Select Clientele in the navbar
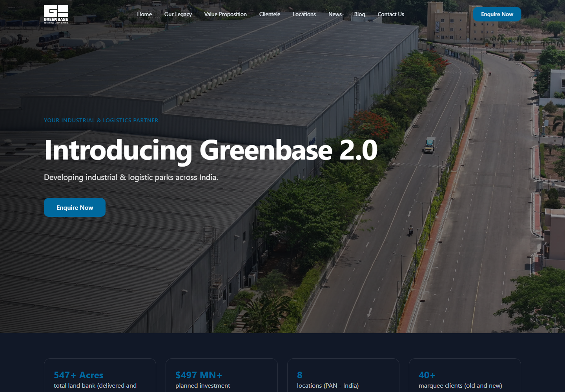Viewport: 565px width, 392px height. coord(270,14)
